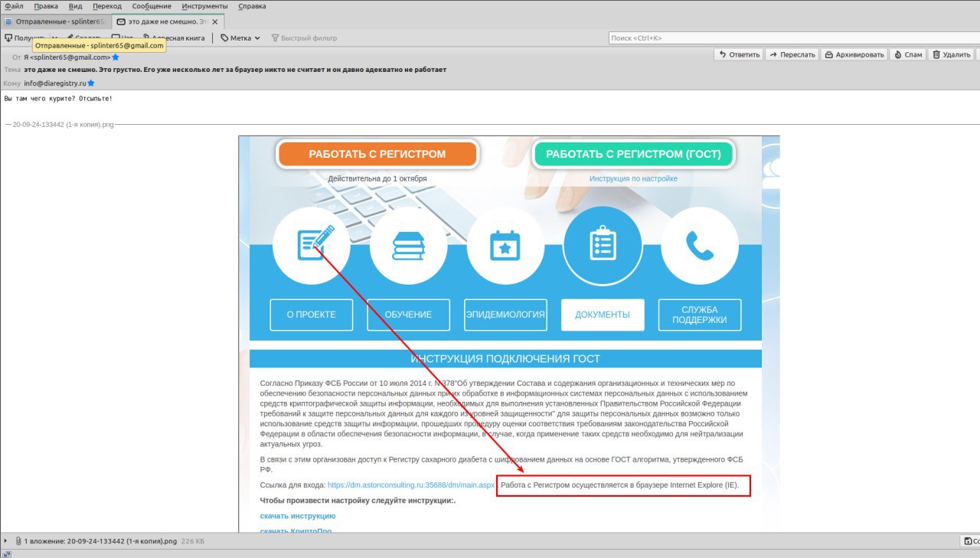Click the О ПРОЕКТЕ box
Viewport: 980px width, 558px height.
312,315
